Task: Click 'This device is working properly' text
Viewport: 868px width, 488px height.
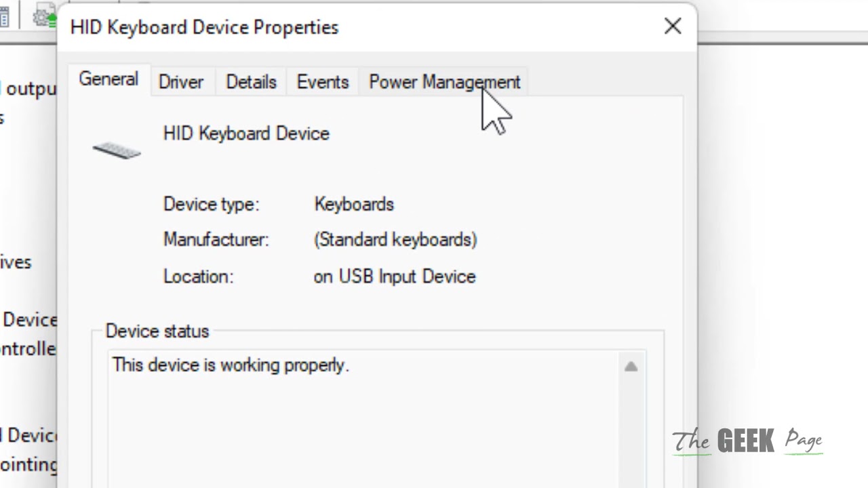Action: click(x=230, y=365)
